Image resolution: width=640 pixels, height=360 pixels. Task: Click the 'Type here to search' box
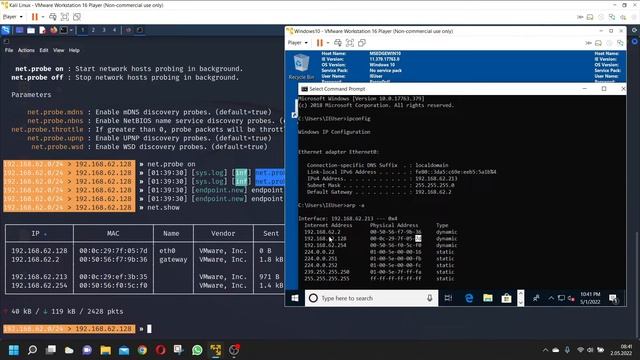coord(371,298)
